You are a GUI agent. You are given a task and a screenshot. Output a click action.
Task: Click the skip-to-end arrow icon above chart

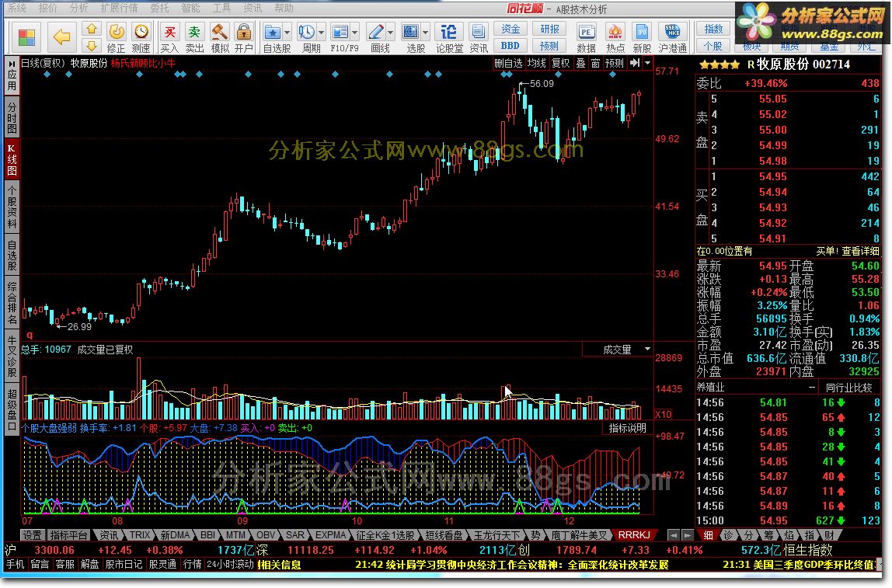(x=635, y=63)
